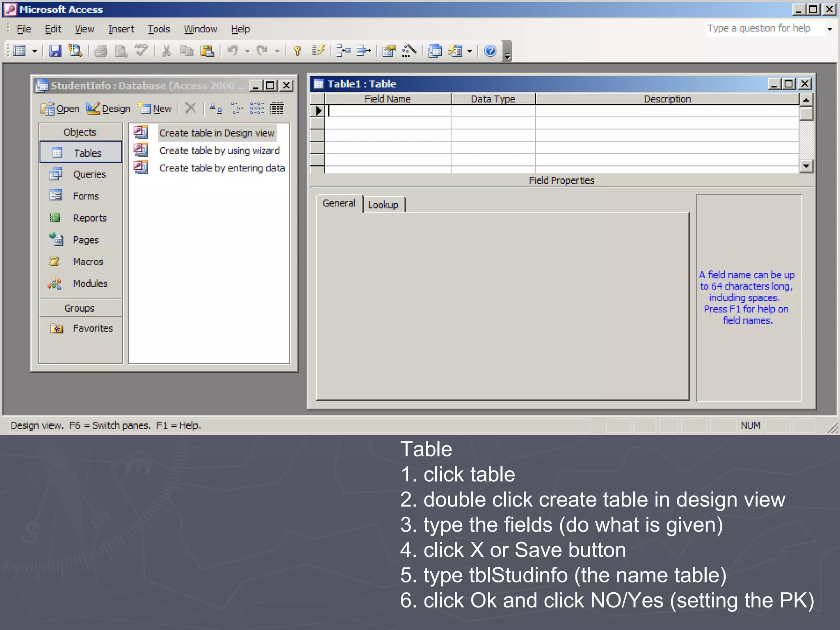Click Open in the StudentInfo database window
This screenshot has width=840, height=630.
(60, 109)
